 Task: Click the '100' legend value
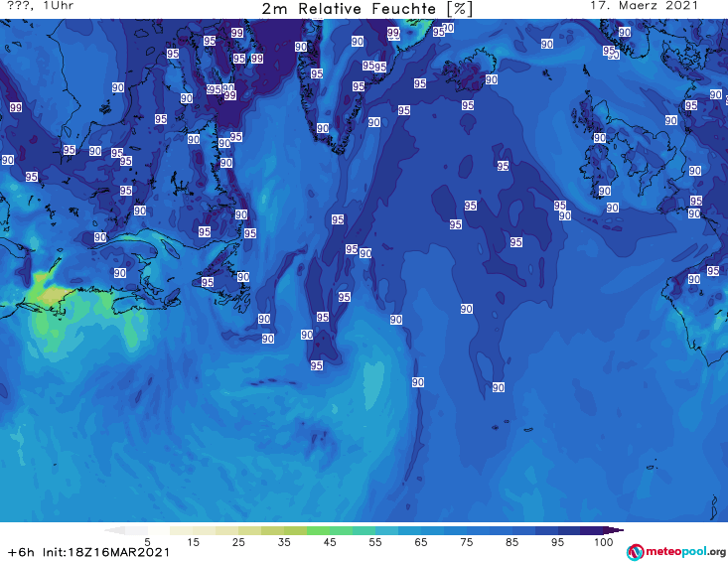pyautogui.click(x=604, y=542)
